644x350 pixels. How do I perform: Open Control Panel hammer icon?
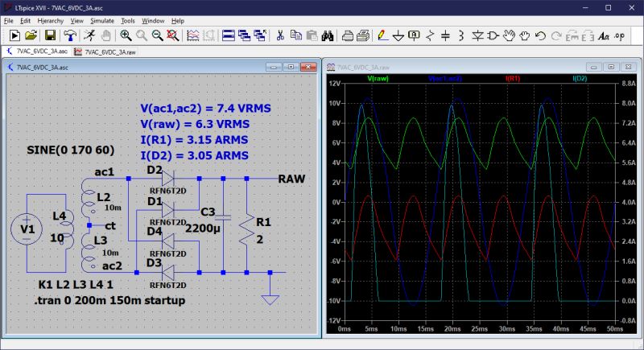tap(70, 36)
